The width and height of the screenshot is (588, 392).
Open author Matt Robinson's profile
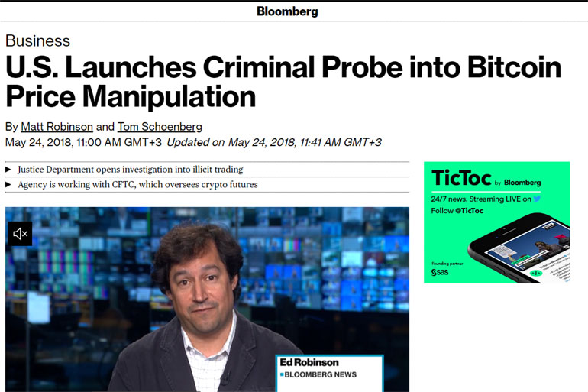pos(57,127)
